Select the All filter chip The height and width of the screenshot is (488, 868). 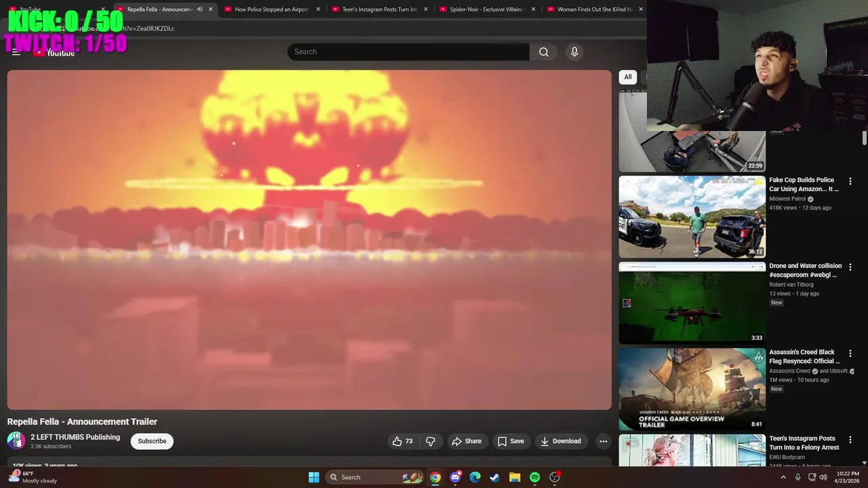click(628, 77)
